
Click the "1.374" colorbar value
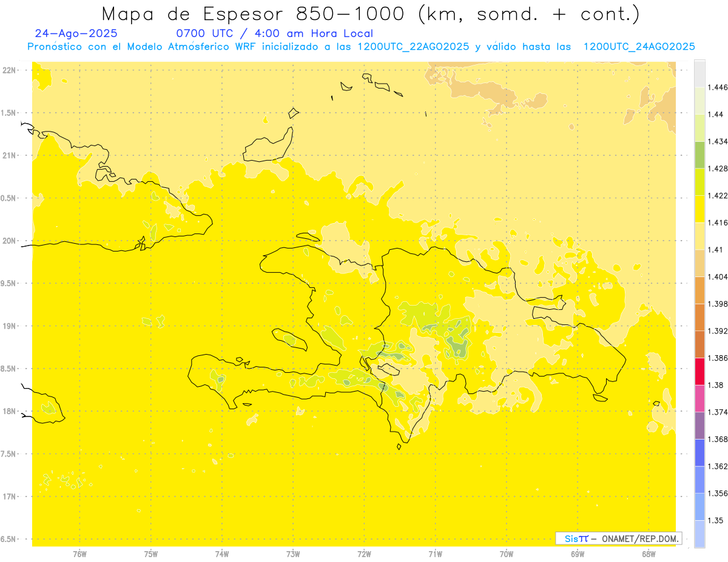coord(718,412)
